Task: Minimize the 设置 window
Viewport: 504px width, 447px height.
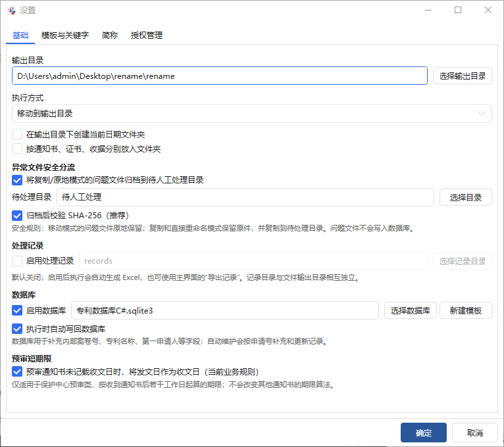Action: (428, 11)
